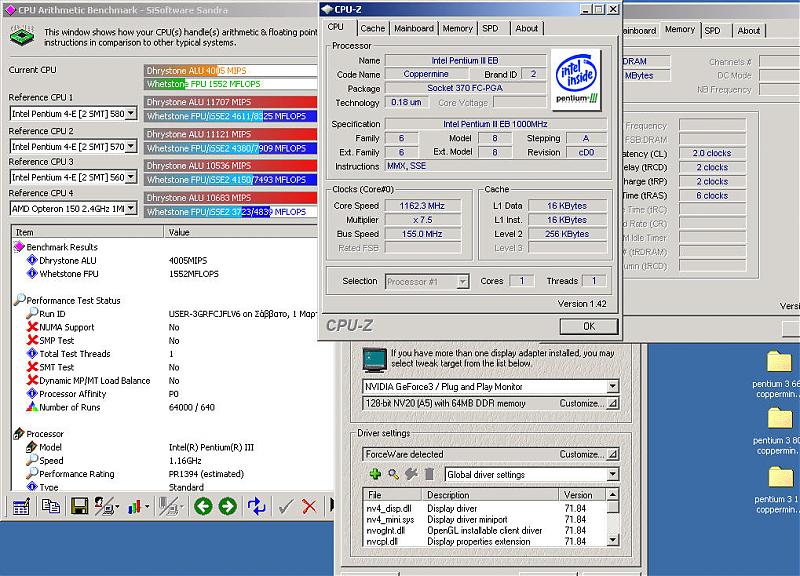The height and width of the screenshot is (576, 800).
Task: Click the copy icon in Sandra's toolbar
Action: click(51, 506)
